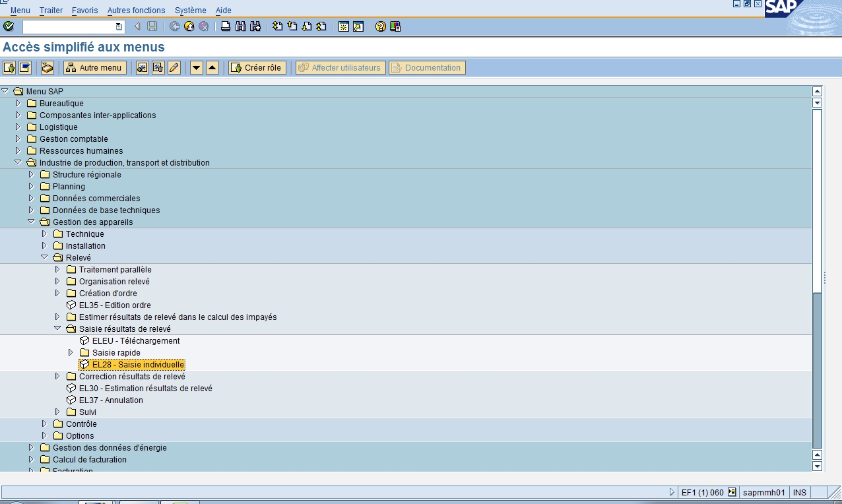Screen dimensions: 842x504
Task: Open the SAP Business Workplace icon
Action: [48, 68]
